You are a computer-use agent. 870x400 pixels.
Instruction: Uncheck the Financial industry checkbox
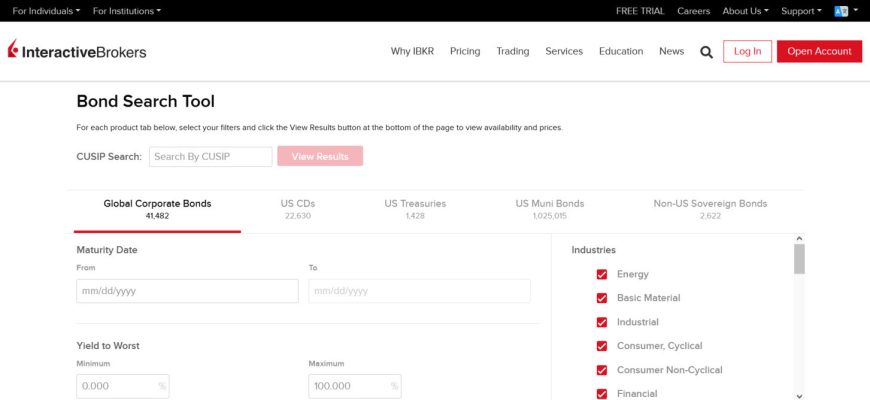click(x=601, y=394)
